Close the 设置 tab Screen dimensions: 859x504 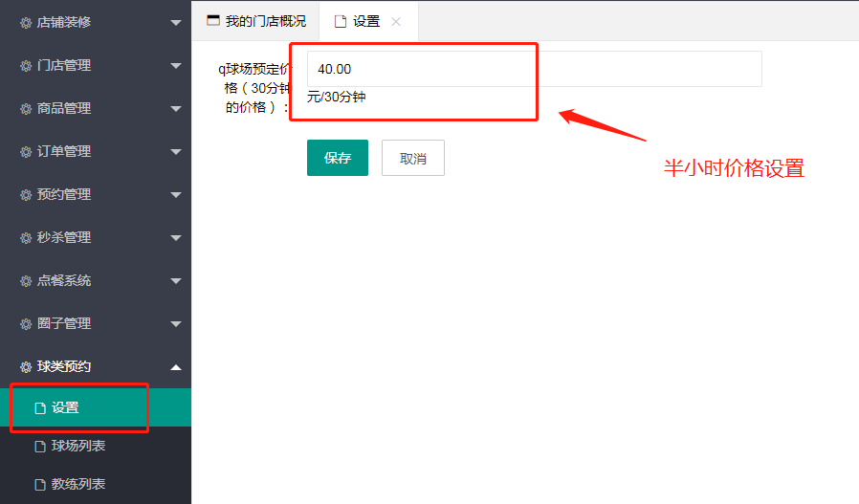[396, 21]
